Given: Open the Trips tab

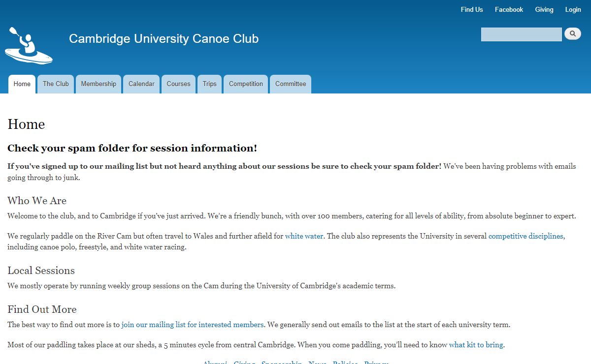Looking at the screenshot, I should click(209, 84).
